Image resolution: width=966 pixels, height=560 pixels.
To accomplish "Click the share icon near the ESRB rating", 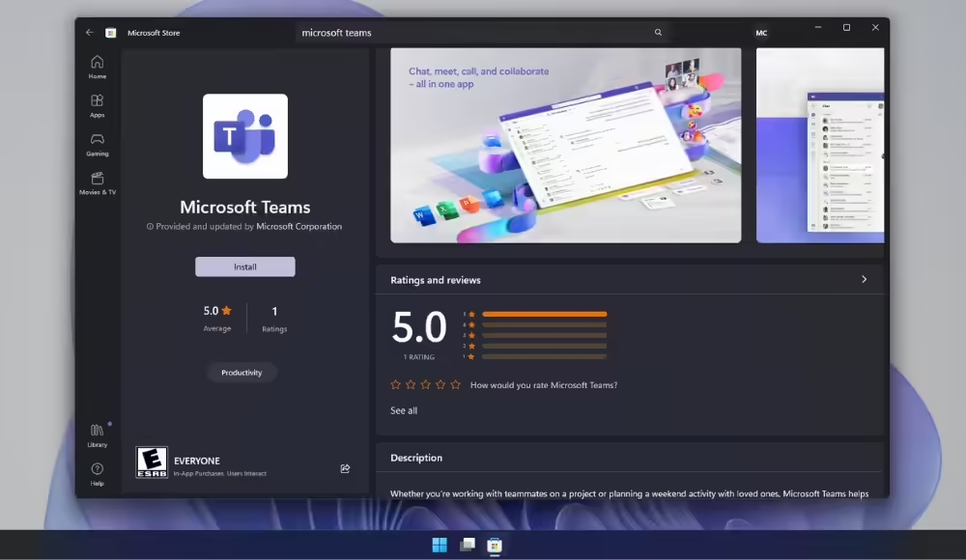I will click(345, 468).
